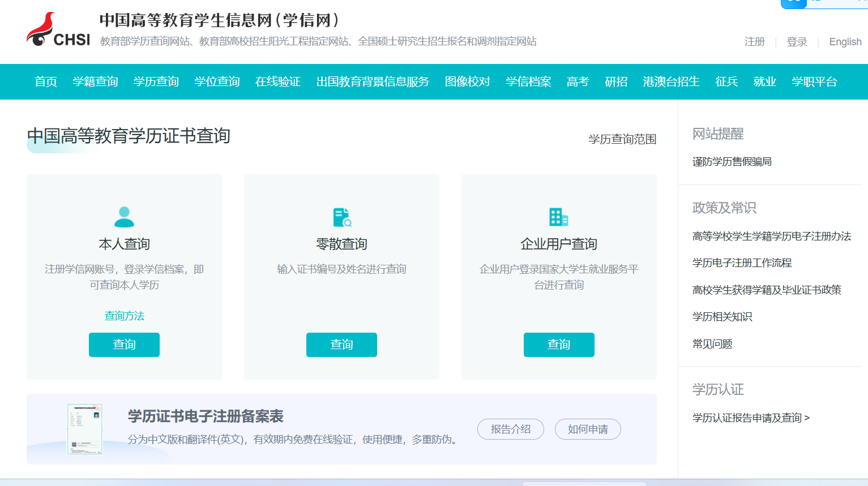
Task: Click the 中国高等教育学生信息网(学信网) site title
Action: point(220,20)
